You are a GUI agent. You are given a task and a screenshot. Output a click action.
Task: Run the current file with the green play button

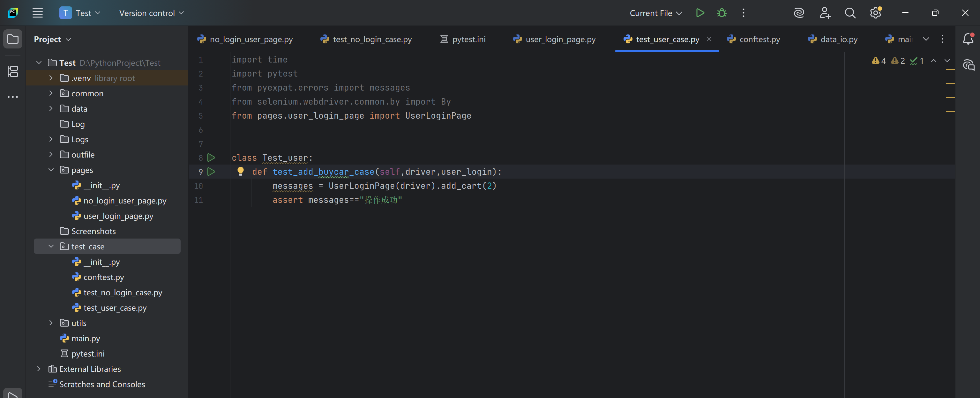click(699, 13)
